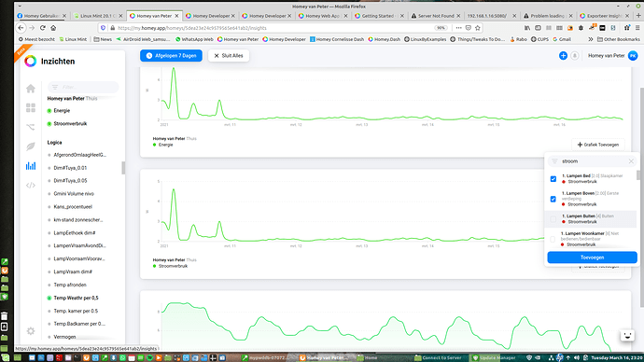Image resolution: width=644 pixels, height=362 pixels.
Task: Open the Energy leaf icon in sidebar
Action: pyautogui.click(x=31, y=146)
